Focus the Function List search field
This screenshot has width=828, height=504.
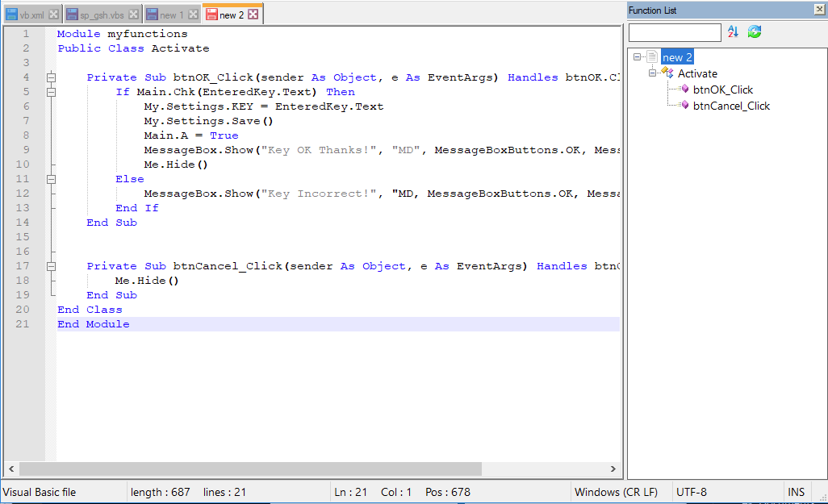point(675,32)
